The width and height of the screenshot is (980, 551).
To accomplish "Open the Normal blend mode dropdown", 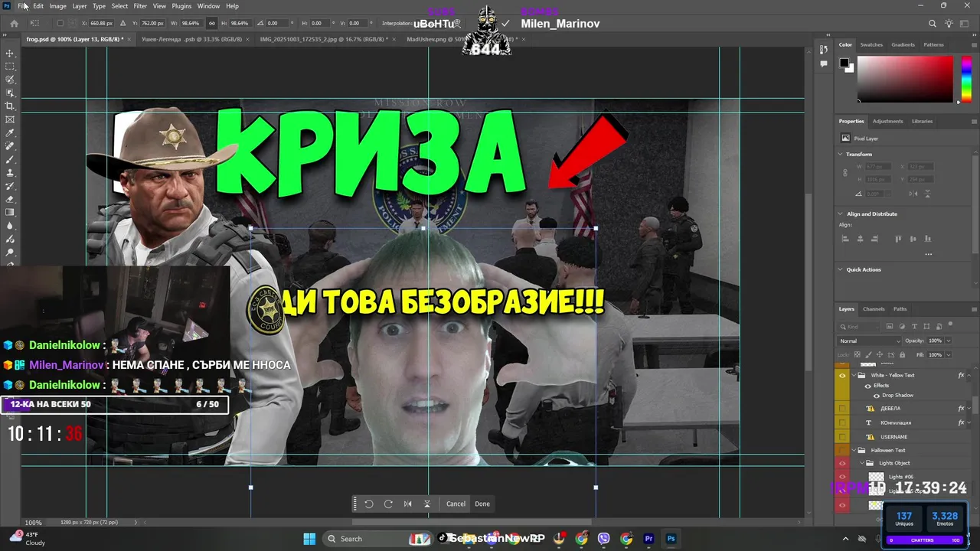I will pyautogui.click(x=869, y=341).
